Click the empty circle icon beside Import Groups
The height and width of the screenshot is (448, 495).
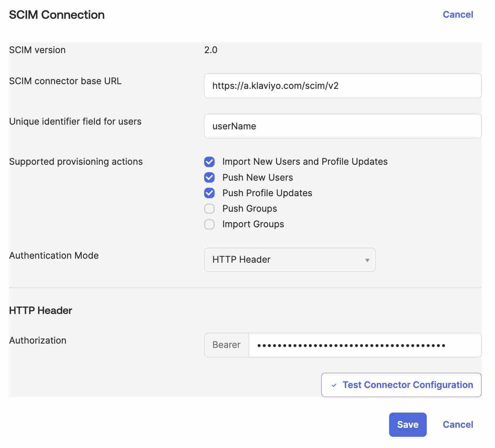[209, 224]
